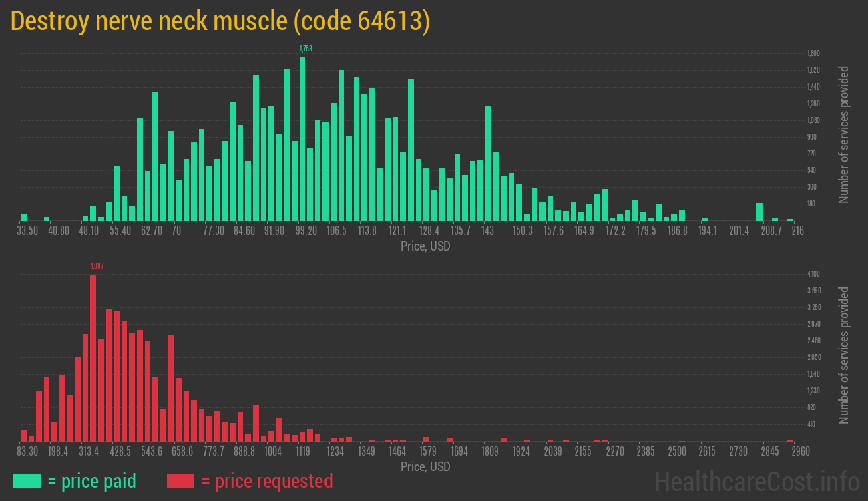The width and height of the screenshot is (868, 501).
Task: Click the '= price paid' legend text
Action: (92, 481)
